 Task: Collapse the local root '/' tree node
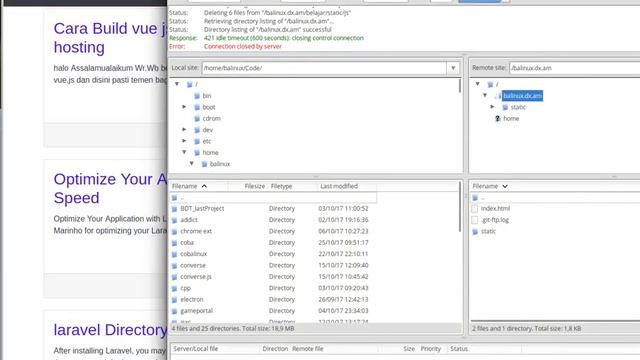pyautogui.click(x=177, y=84)
